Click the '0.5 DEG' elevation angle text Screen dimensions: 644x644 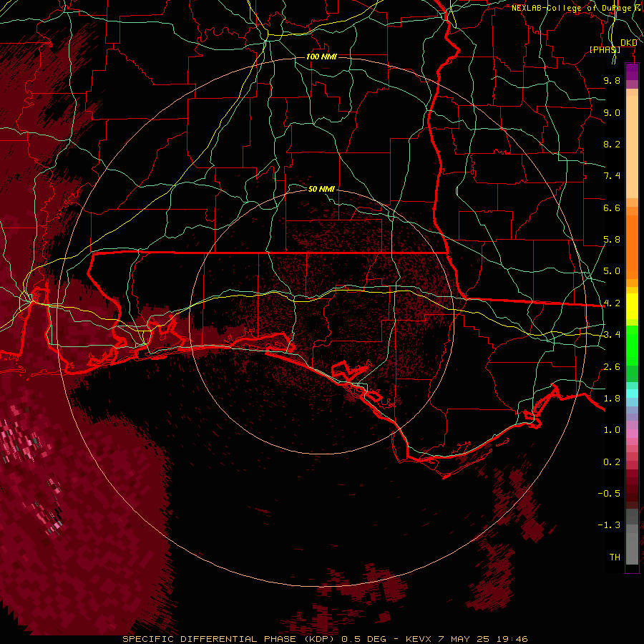pos(364,639)
